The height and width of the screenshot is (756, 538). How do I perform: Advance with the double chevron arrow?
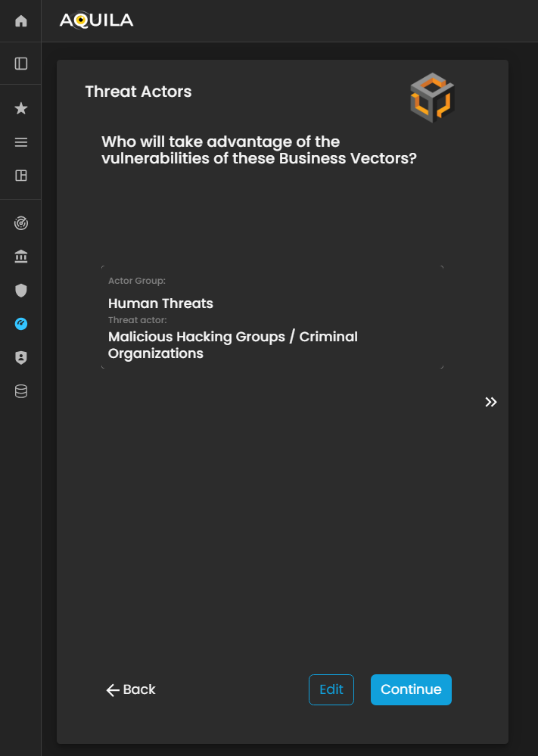(491, 402)
